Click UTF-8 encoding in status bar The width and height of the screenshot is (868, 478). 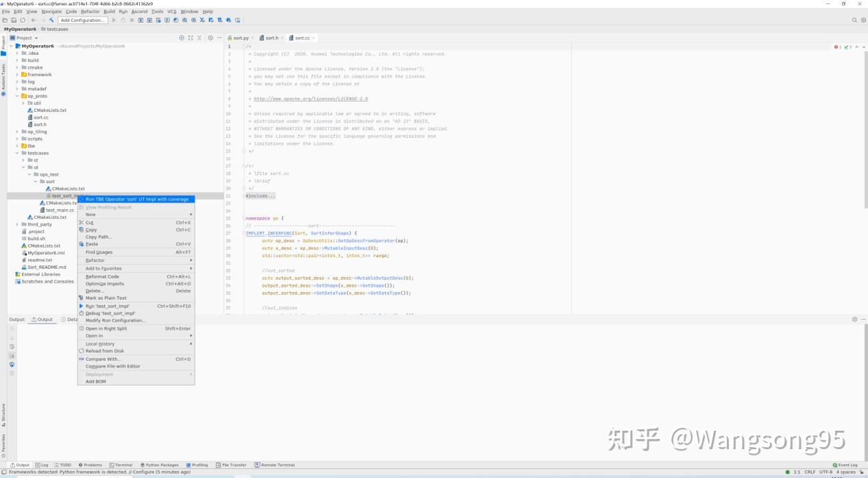pos(826,472)
